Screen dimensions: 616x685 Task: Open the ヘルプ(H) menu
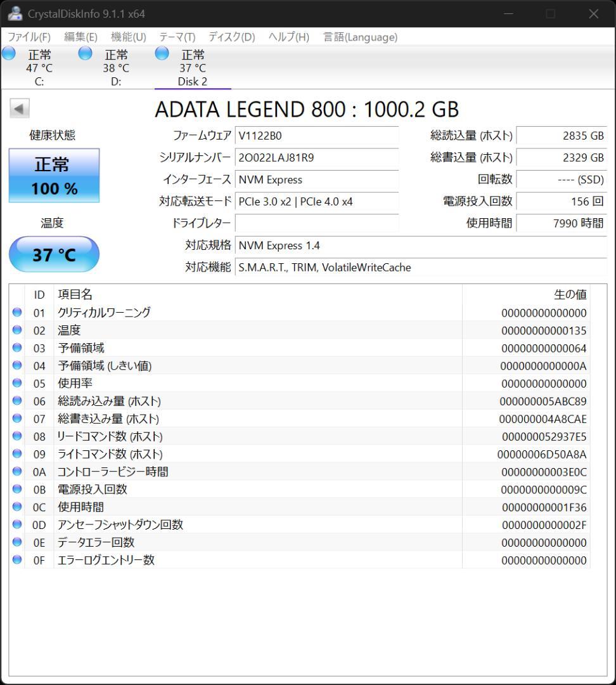click(289, 37)
